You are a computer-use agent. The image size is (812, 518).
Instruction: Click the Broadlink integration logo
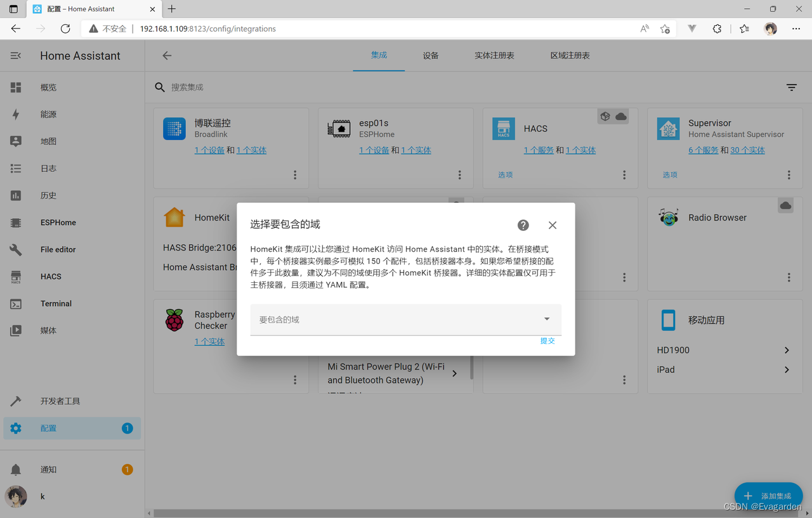(174, 129)
